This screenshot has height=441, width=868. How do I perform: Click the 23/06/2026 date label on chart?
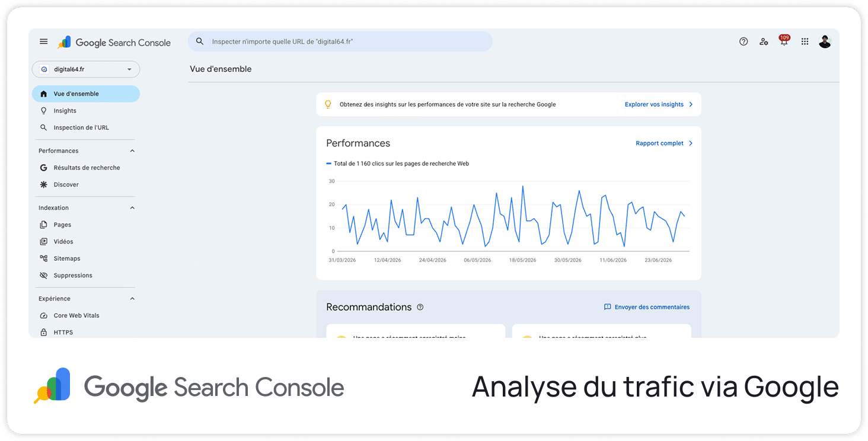tap(658, 260)
